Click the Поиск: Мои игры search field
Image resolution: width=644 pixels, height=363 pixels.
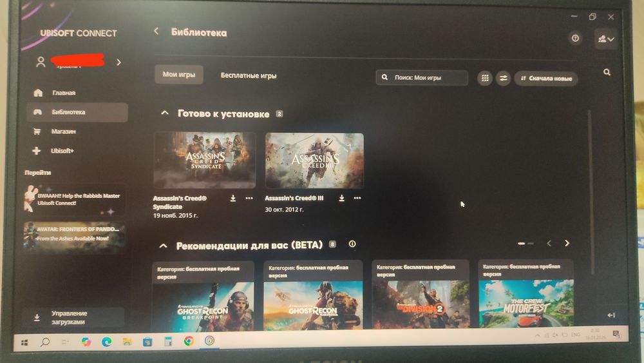point(422,77)
